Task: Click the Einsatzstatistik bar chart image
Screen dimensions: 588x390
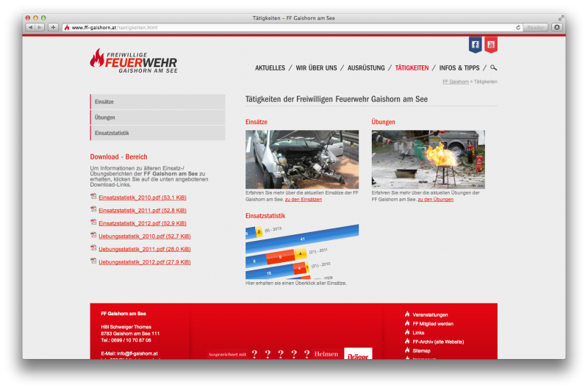Action: 302,251
